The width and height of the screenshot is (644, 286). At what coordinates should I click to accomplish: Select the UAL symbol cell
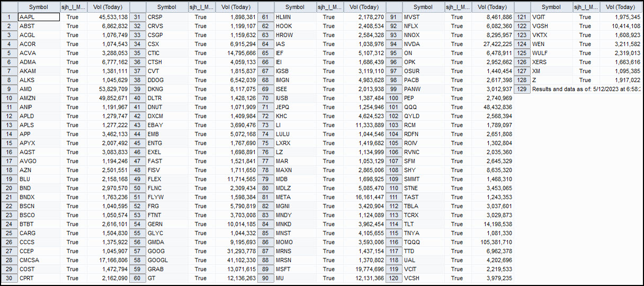coord(423,260)
